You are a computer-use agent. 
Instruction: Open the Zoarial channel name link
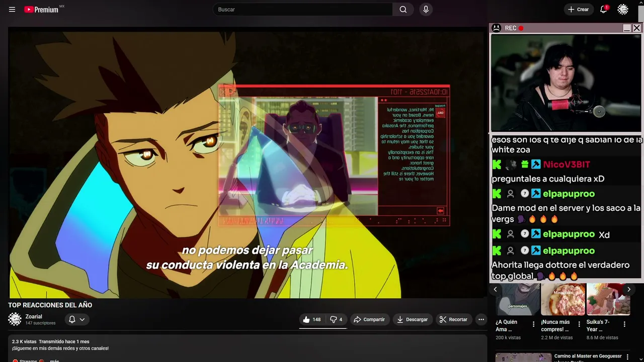(34, 317)
